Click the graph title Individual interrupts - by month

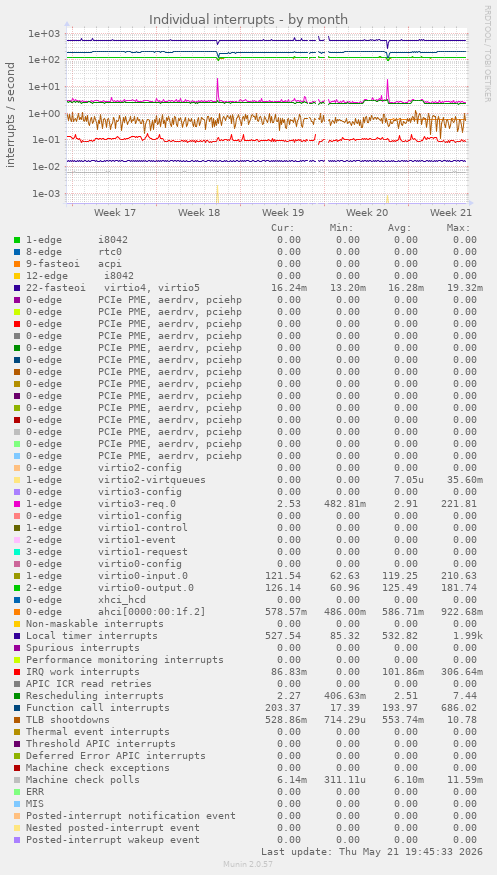[248, 20]
